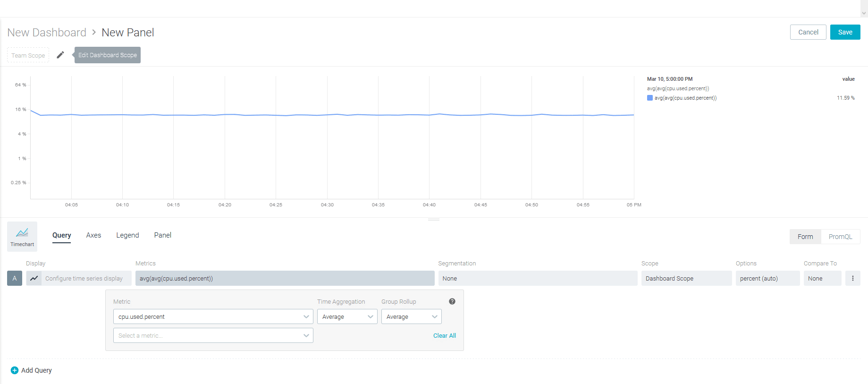The width and height of the screenshot is (868, 384).
Task: Open the three-dot query options menu
Action: tap(852, 279)
